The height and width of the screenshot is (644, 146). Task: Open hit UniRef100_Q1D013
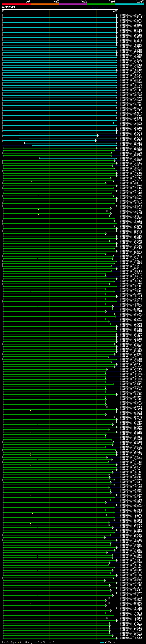point(131,148)
